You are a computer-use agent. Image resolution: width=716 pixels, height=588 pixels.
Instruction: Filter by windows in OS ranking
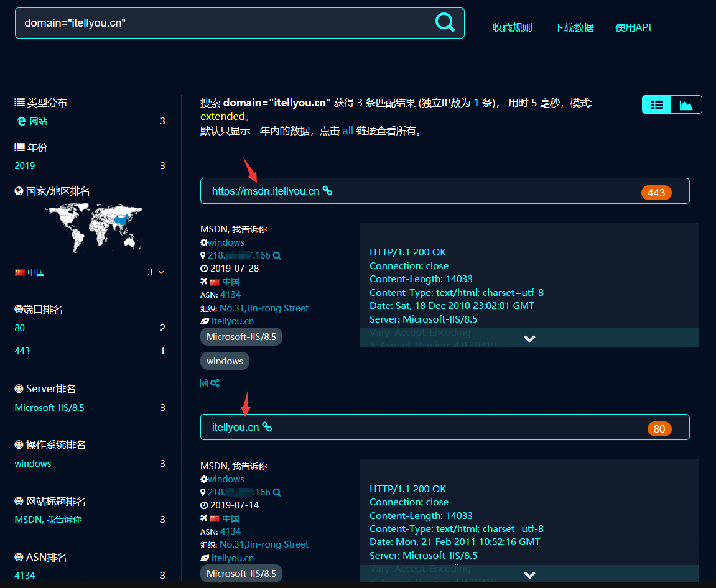33,464
